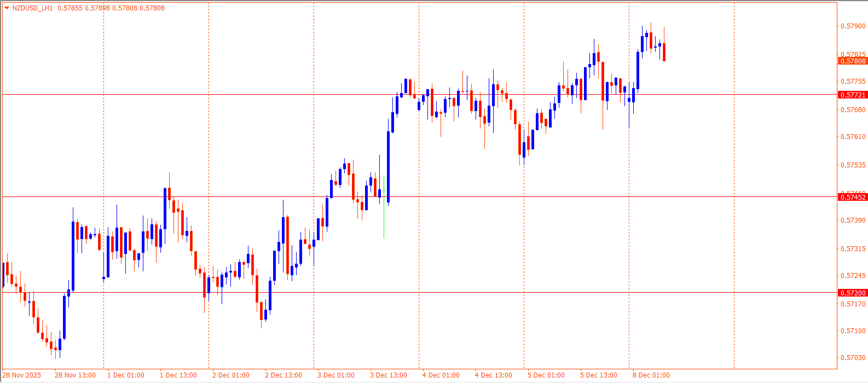Click the 0.57245 price axis label

853,276
